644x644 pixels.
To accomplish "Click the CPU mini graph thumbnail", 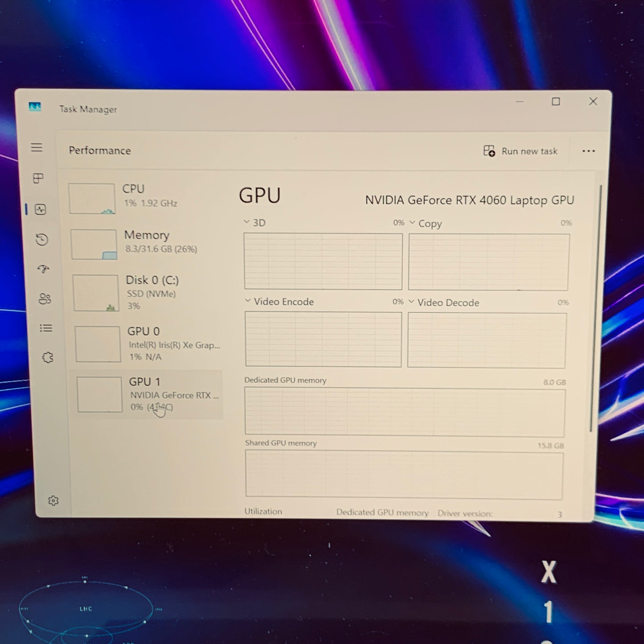I will pos(92,199).
